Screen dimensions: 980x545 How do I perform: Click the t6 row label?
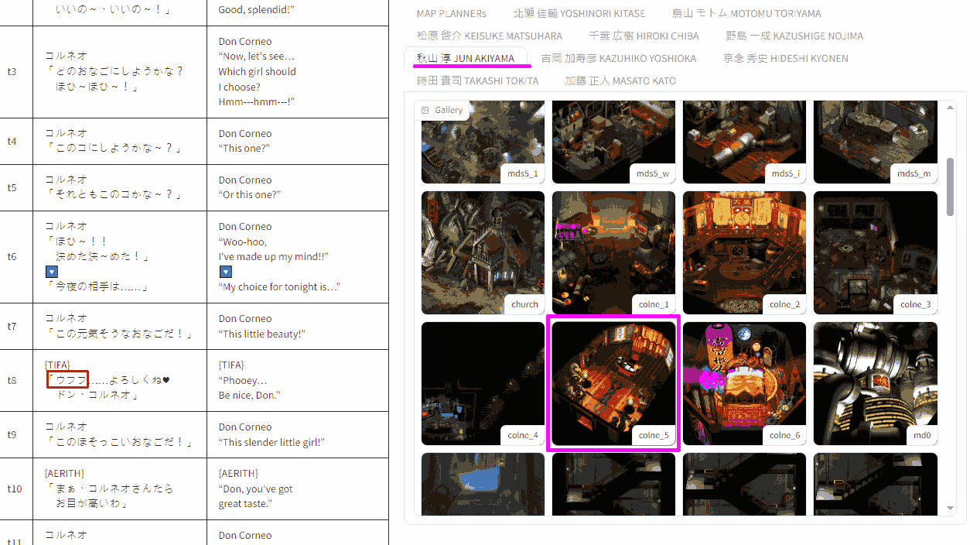12,256
